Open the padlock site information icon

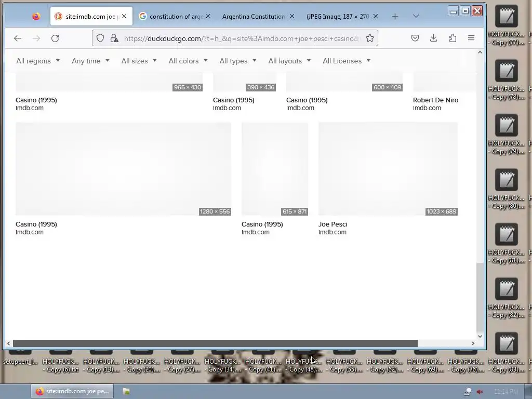(x=114, y=38)
